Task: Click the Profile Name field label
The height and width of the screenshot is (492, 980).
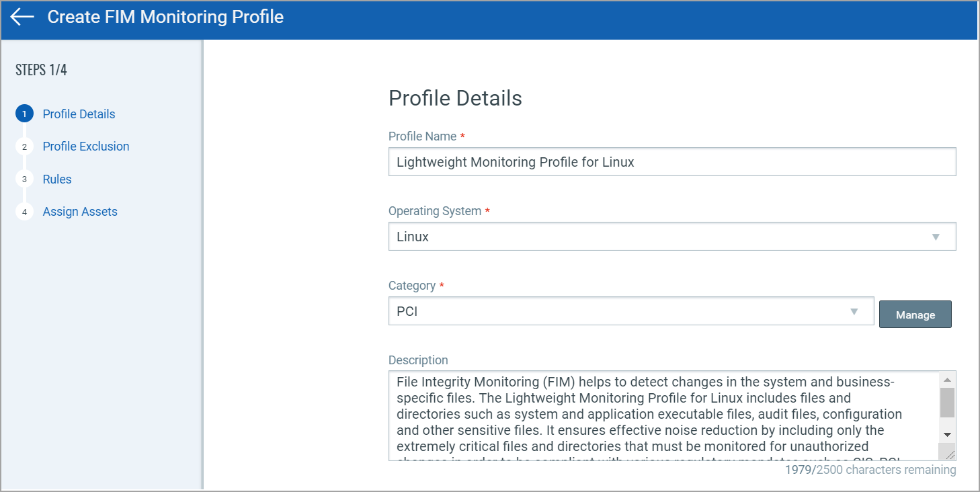Action: (x=423, y=136)
